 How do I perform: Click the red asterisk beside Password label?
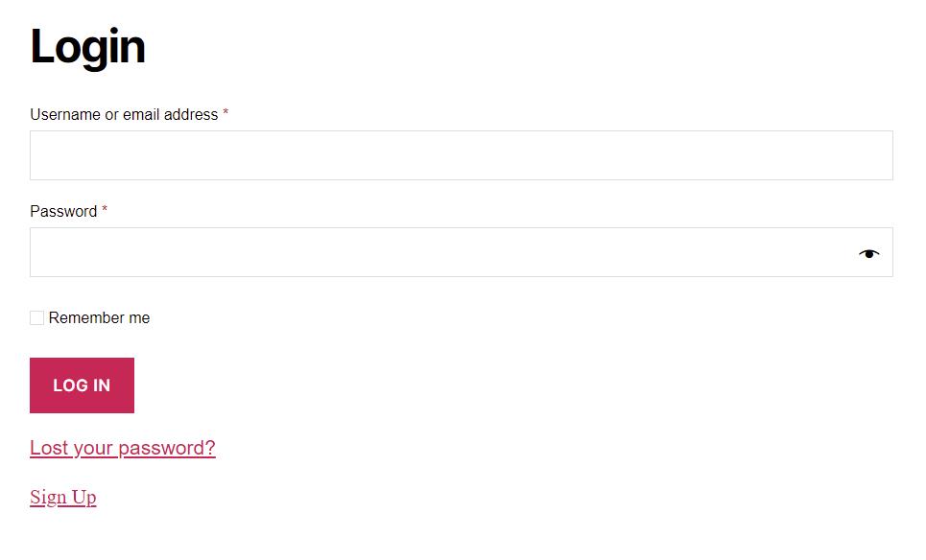pos(105,209)
